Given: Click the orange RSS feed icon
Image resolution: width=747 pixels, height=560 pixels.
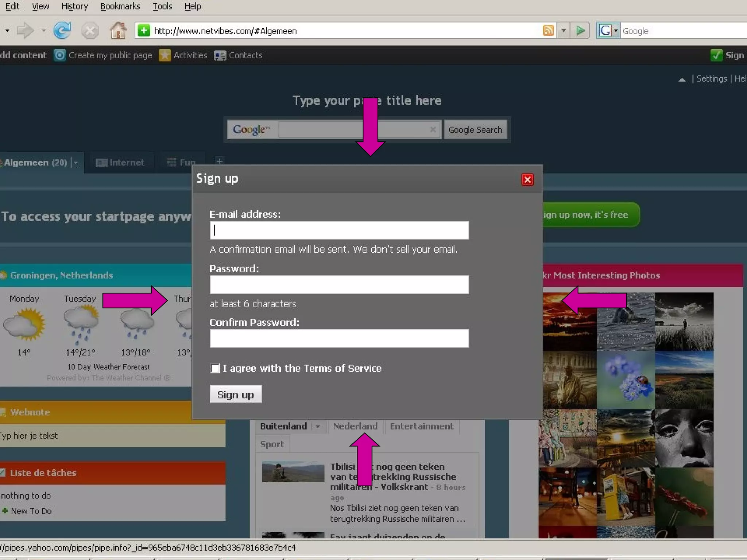Looking at the screenshot, I should 548,31.
